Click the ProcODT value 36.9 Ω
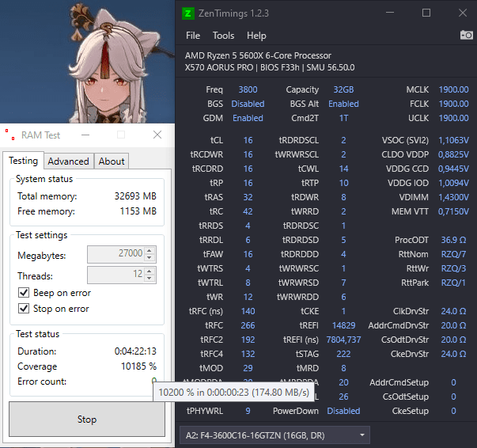The image size is (477, 448). click(x=453, y=240)
